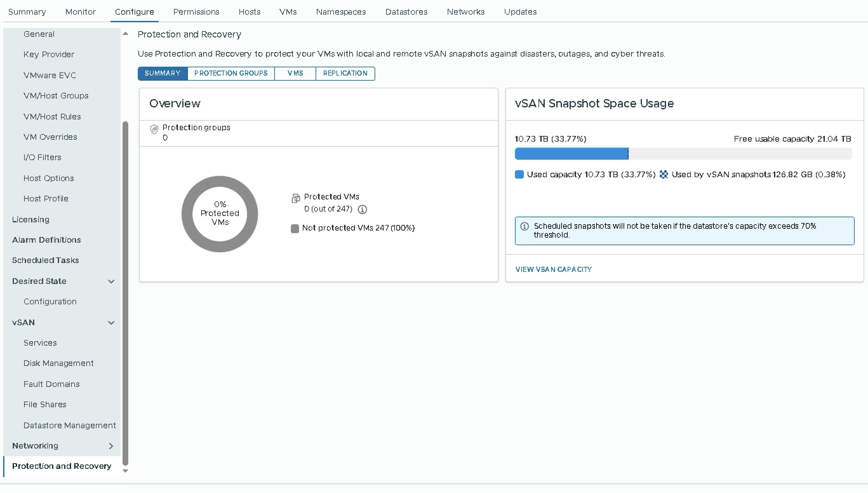
Task: Click the blue Used capacity legend swatch
Action: (519, 174)
